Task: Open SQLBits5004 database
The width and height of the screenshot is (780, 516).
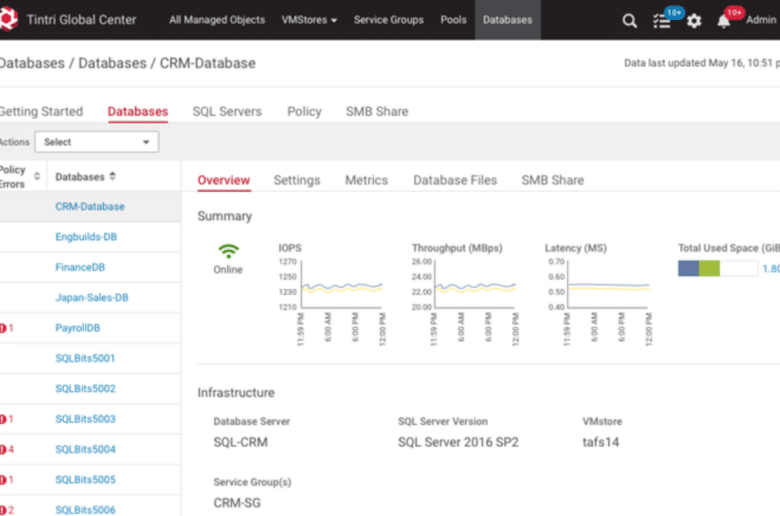Action: coord(85,449)
